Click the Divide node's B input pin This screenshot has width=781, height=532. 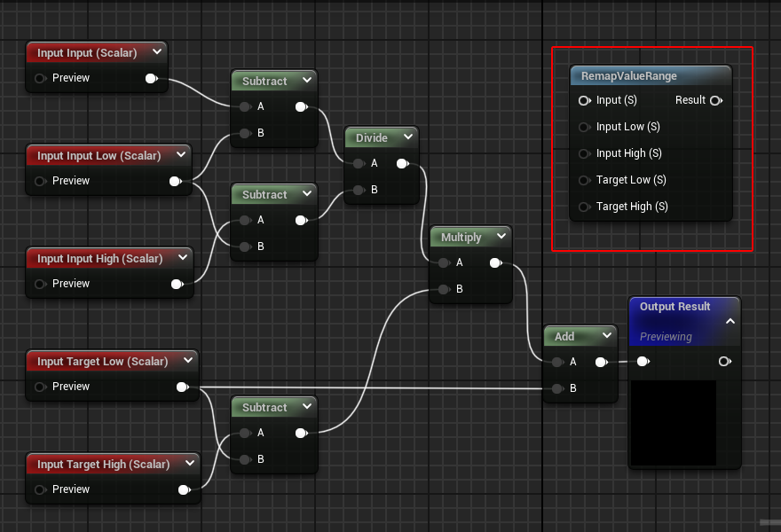[358, 190]
